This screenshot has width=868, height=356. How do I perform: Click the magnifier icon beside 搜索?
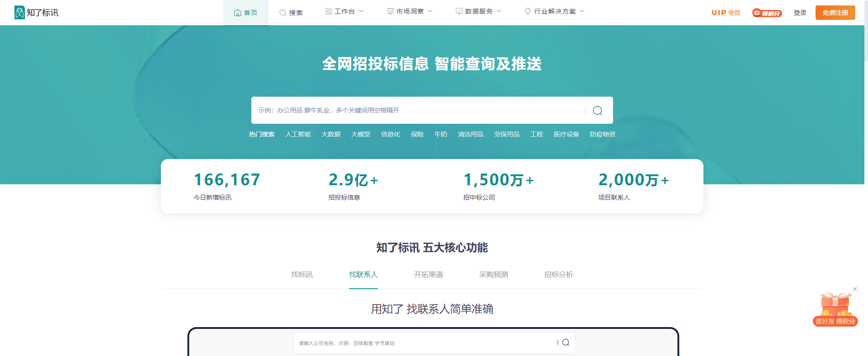(x=283, y=13)
